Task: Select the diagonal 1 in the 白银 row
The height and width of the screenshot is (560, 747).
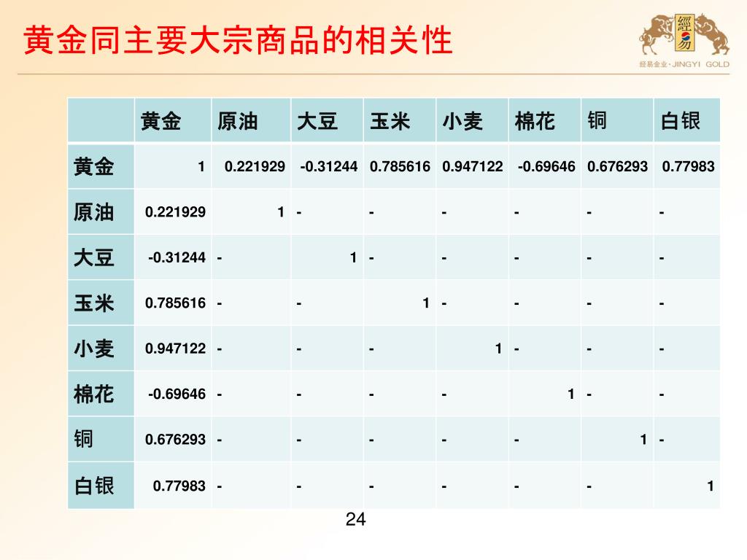Action: pos(711,486)
